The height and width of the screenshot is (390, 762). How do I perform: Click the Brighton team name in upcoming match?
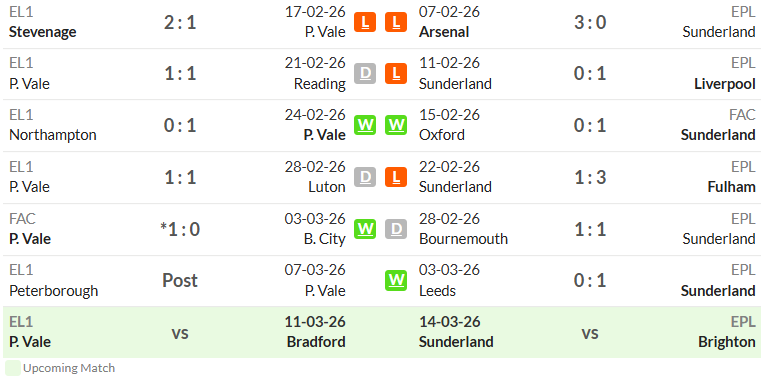pos(727,342)
